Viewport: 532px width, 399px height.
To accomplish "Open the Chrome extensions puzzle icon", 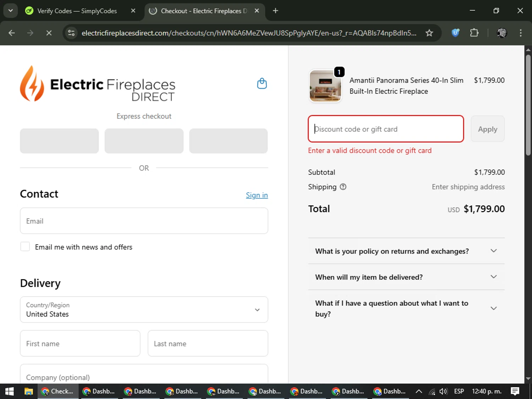I will click(474, 33).
